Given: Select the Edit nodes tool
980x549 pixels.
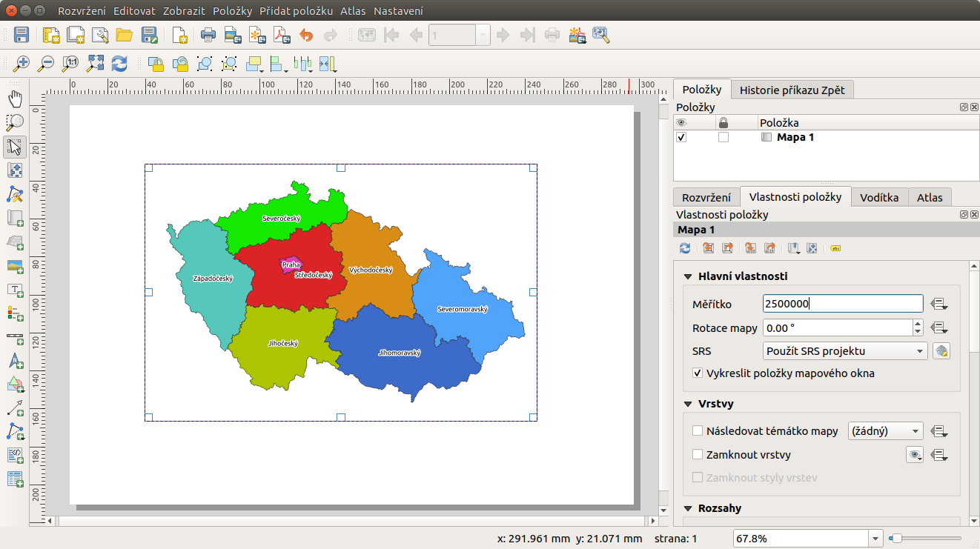Looking at the screenshot, I should pyautogui.click(x=15, y=194).
